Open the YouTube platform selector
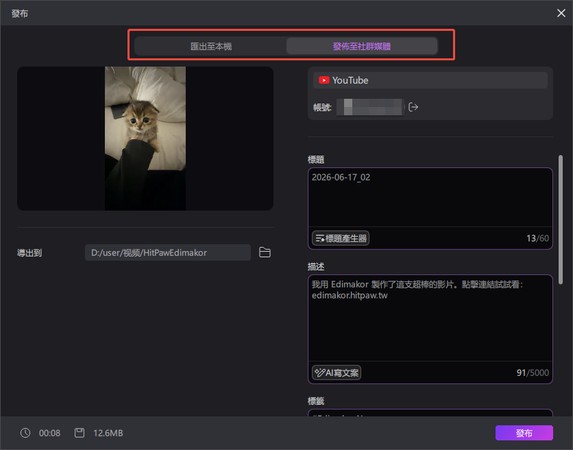Image resolution: width=573 pixels, height=450 pixels. [430, 80]
